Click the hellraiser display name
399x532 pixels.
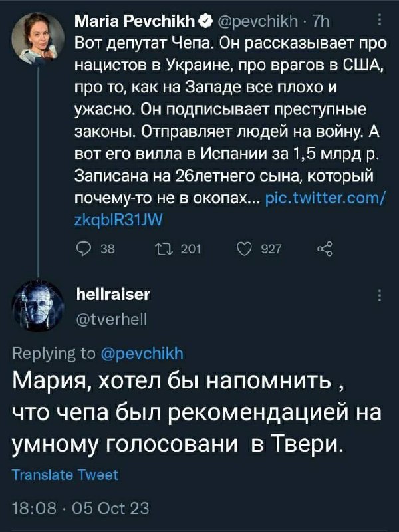point(113,294)
